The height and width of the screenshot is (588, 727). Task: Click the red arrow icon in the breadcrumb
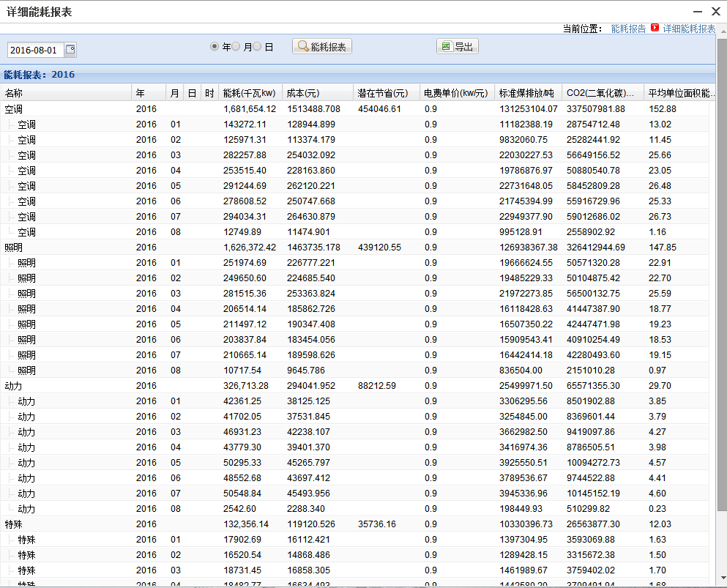655,29
